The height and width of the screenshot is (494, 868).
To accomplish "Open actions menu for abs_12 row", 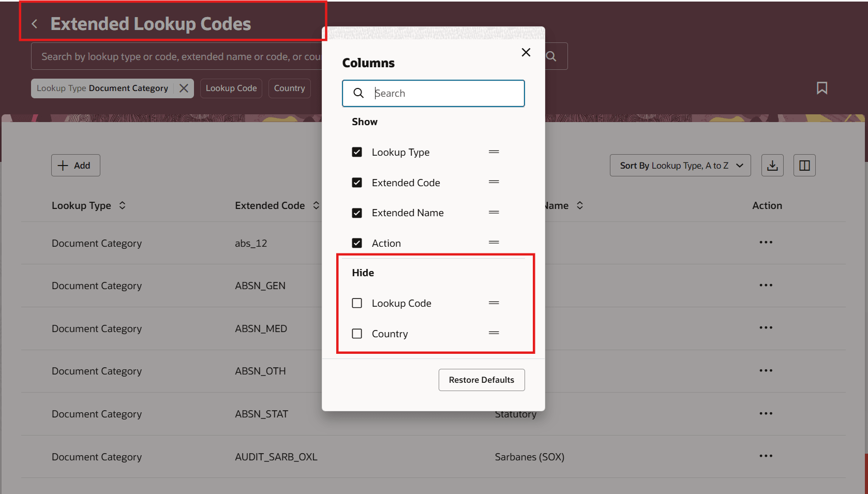I will tap(766, 243).
